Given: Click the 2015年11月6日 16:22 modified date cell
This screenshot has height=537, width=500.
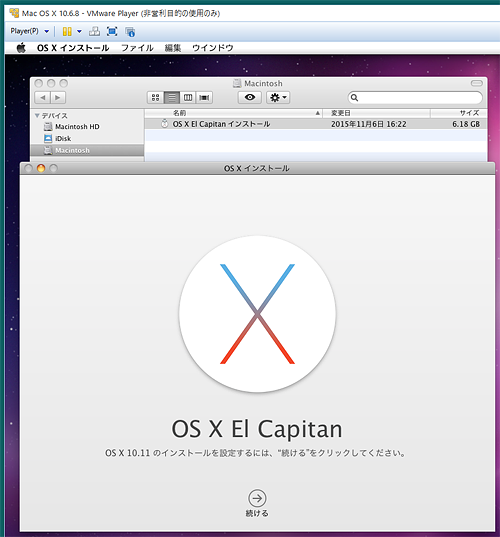Looking at the screenshot, I should click(x=369, y=124).
